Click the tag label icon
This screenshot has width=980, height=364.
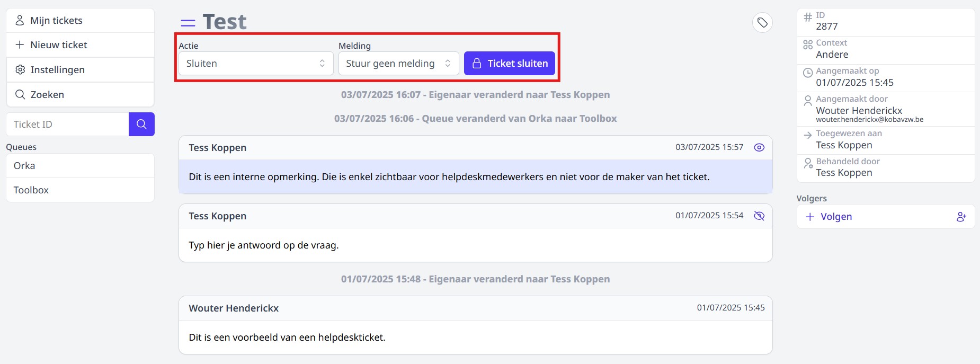point(762,22)
